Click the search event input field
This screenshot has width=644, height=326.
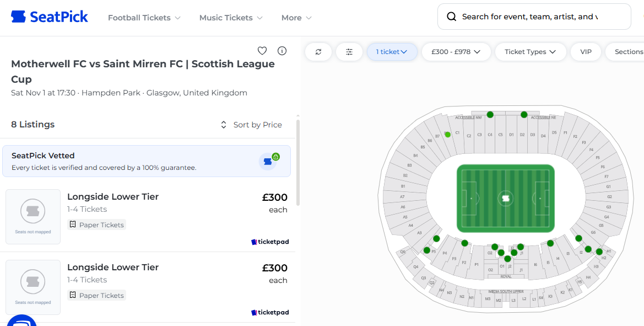[529, 17]
